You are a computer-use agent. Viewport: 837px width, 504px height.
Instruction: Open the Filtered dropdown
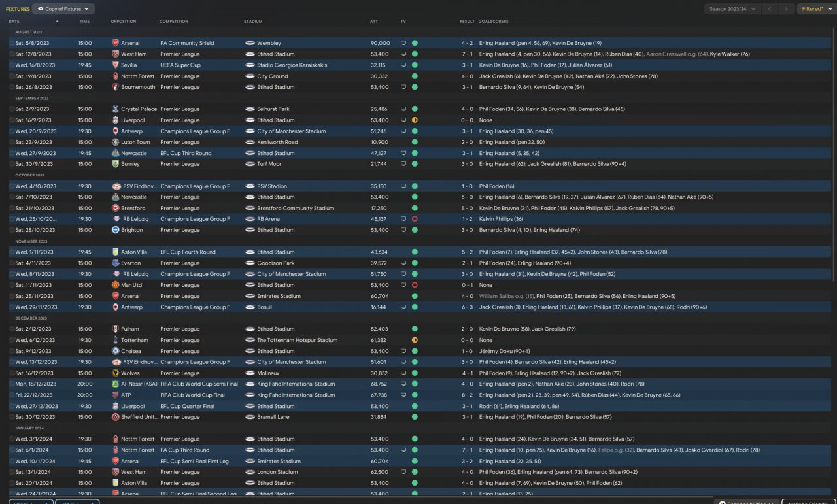pyautogui.click(x=815, y=9)
